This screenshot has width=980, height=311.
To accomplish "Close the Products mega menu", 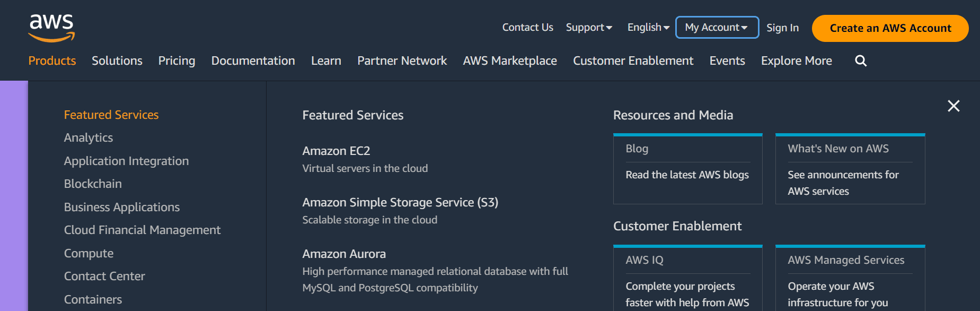I will [953, 106].
